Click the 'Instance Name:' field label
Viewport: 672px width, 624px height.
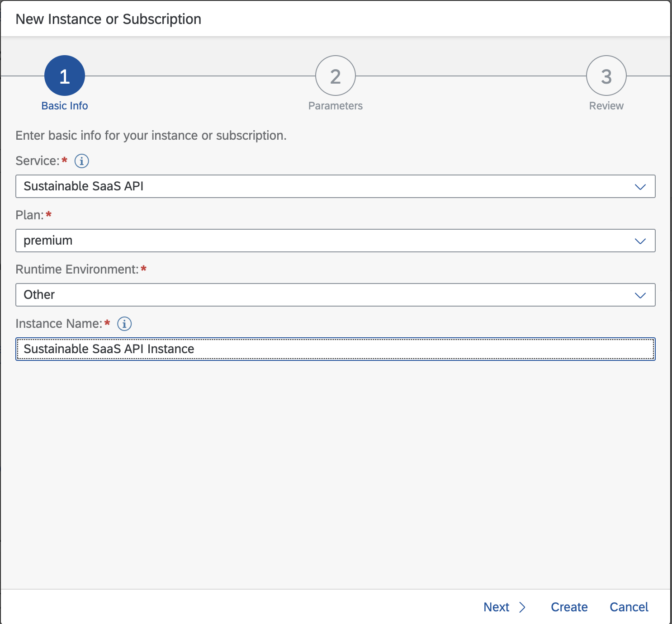[x=59, y=324]
